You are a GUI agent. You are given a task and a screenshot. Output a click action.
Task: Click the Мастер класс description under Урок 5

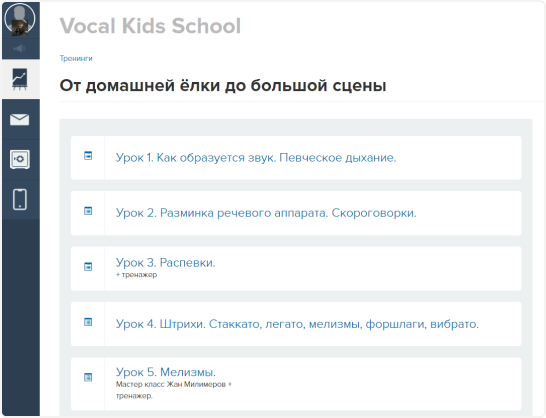tap(174, 390)
